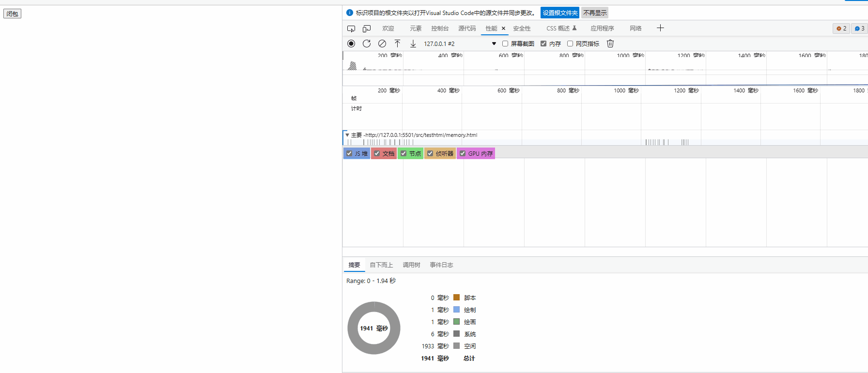Click the 绘制 blue color swatch
This screenshot has height=373, width=868.
(456, 309)
